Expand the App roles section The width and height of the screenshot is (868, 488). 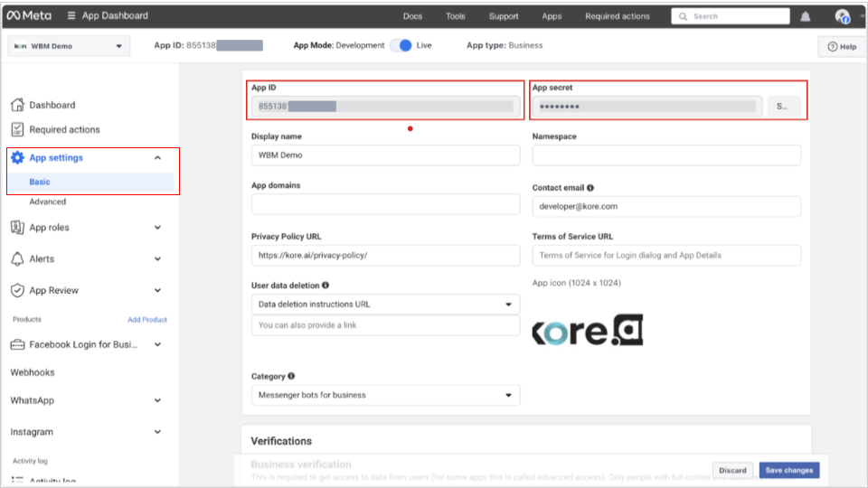tap(157, 228)
